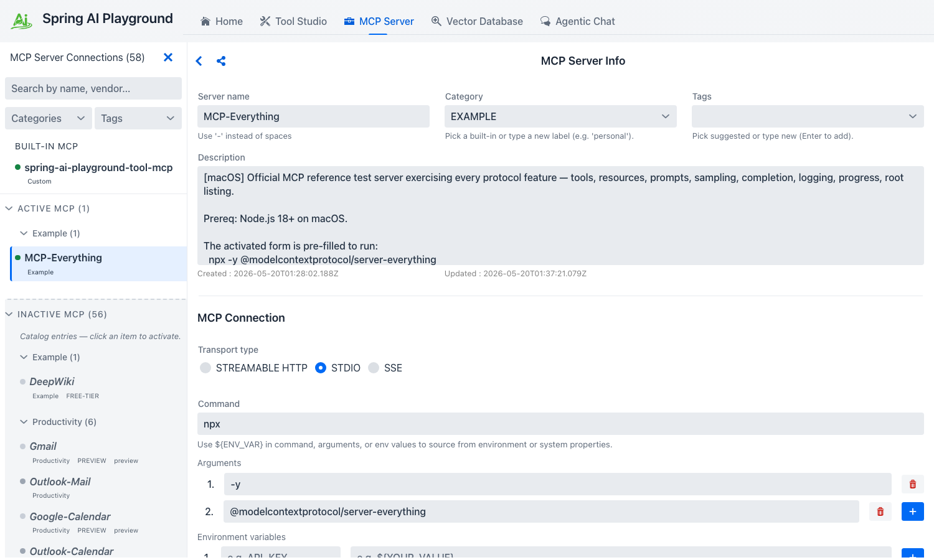Add environment variable with plus button
This screenshot has width=934, height=560.
click(913, 553)
